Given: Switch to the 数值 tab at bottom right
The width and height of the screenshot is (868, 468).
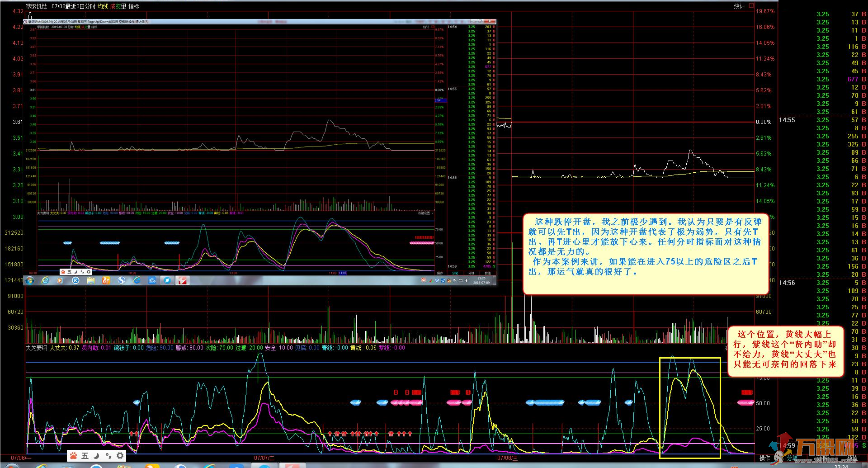Looking at the screenshot, I should [852, 458].
